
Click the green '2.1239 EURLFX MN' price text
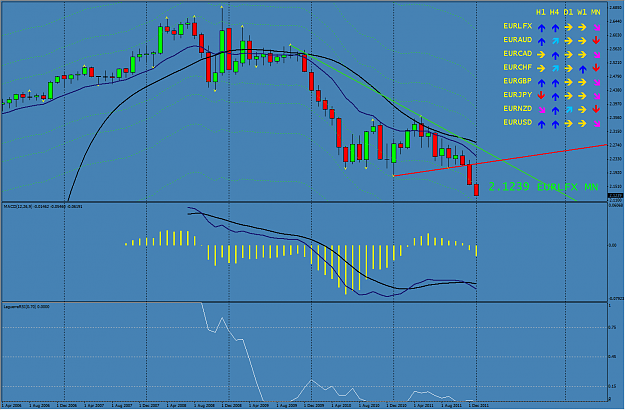pyautogui.click(x=543, y=187)
